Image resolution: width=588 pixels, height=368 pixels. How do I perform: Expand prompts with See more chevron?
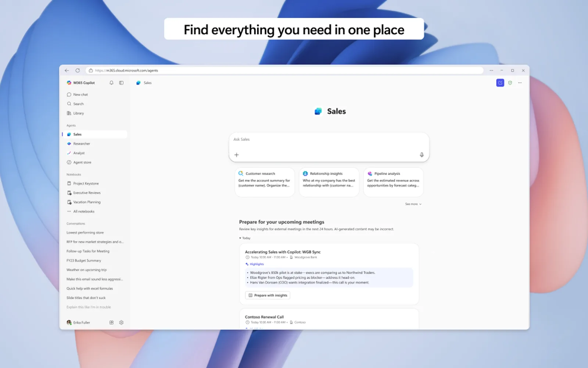413,204
